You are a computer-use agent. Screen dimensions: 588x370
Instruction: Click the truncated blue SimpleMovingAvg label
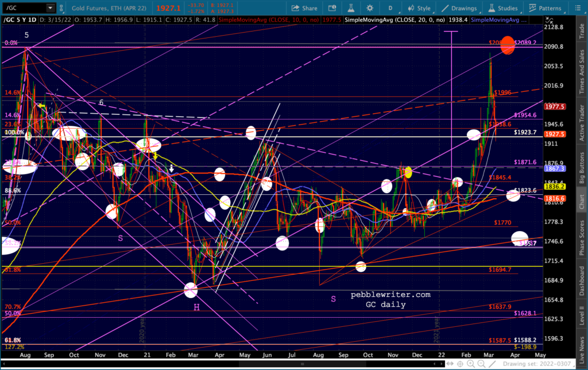[x=498, y=20]
